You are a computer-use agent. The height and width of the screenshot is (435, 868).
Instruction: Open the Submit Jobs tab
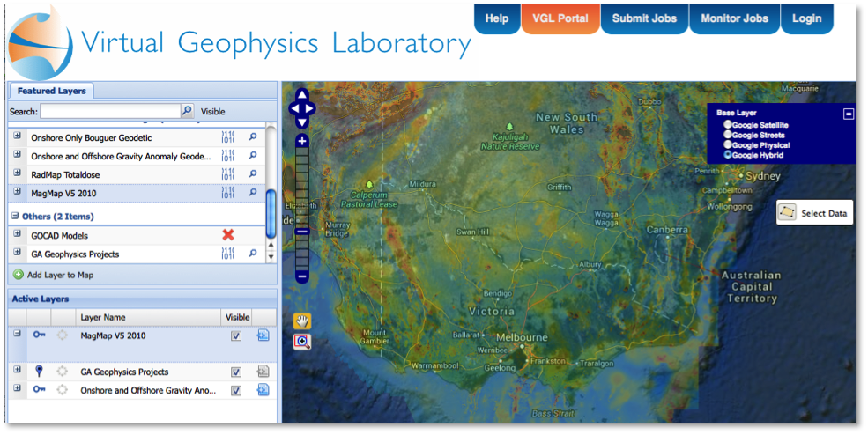click(x=644, y=18)
